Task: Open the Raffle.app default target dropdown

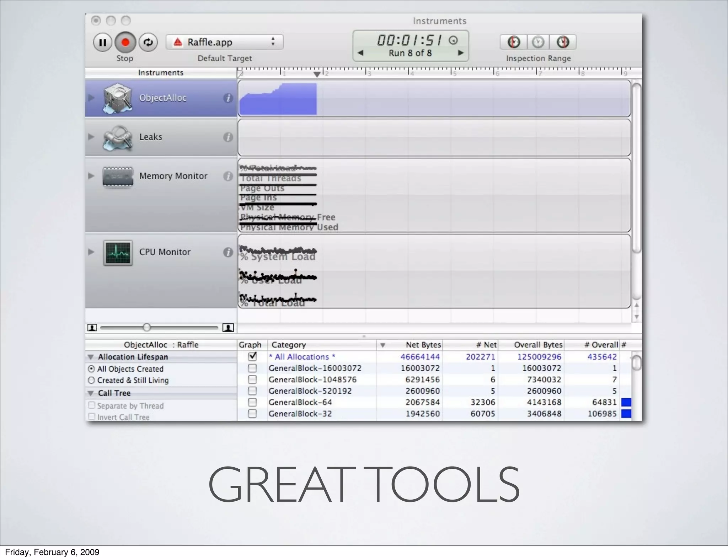Action: click(225, 42)
